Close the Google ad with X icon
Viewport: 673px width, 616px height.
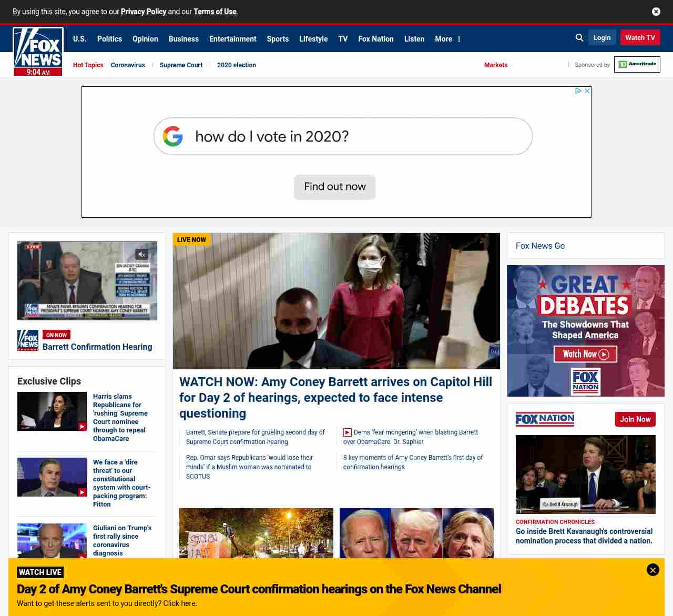[x=587, y=91]
